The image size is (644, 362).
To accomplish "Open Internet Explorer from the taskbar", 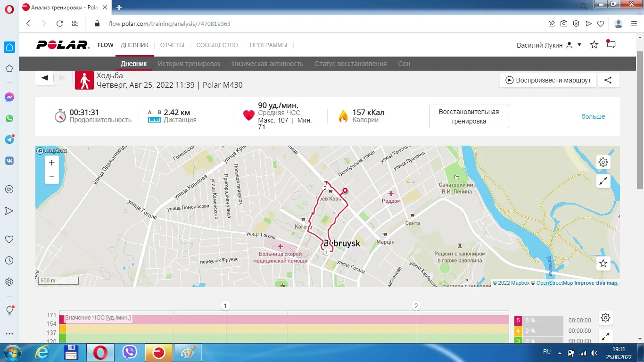I will pyautogui.click(x=42, y=352).
